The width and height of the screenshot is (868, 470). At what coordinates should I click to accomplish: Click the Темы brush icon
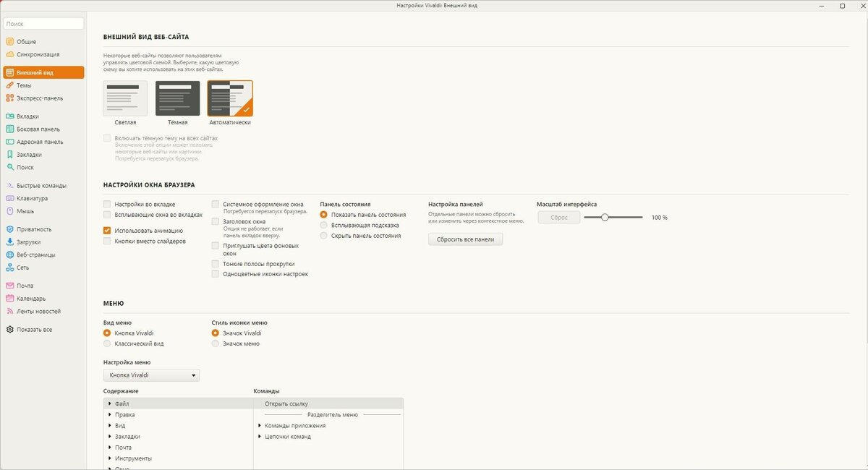coord(9,85)
